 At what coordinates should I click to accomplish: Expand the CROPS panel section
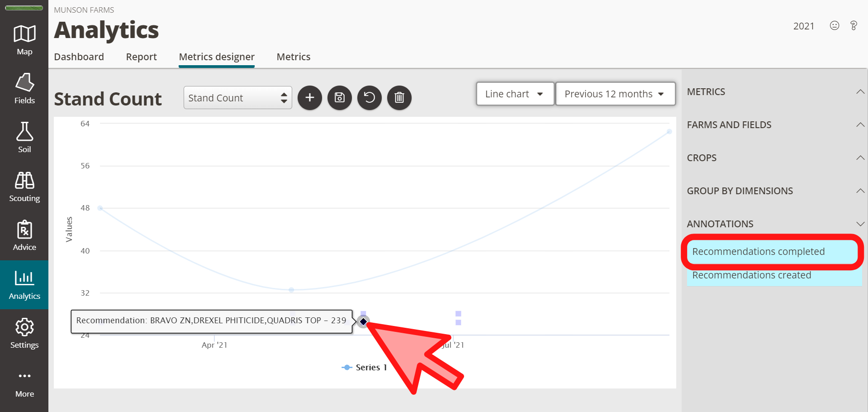[x=775, y=158]
